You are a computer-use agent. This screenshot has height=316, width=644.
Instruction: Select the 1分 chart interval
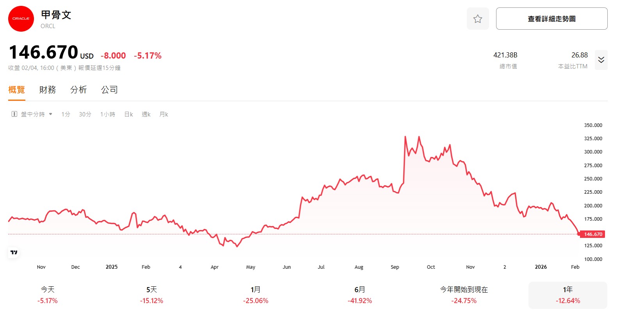point(66,114)
